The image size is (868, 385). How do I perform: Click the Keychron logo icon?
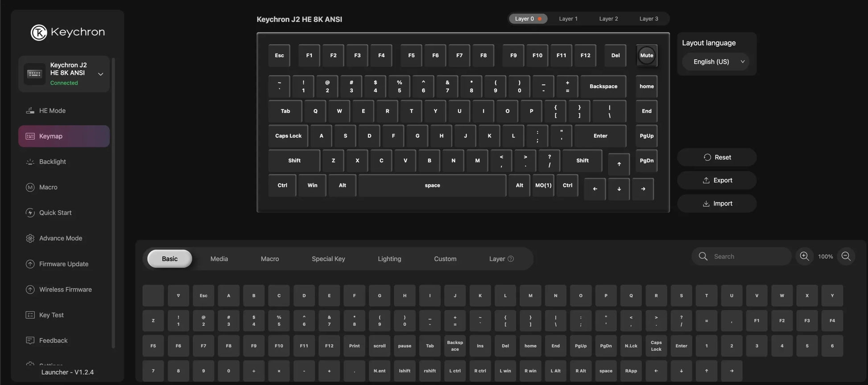click(x=39, y=33)
